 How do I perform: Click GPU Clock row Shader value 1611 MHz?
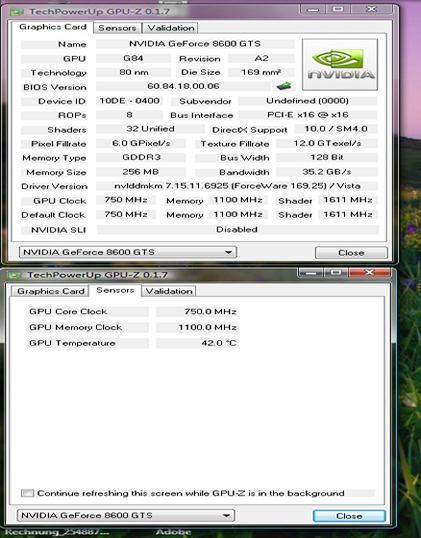(348, 200)
